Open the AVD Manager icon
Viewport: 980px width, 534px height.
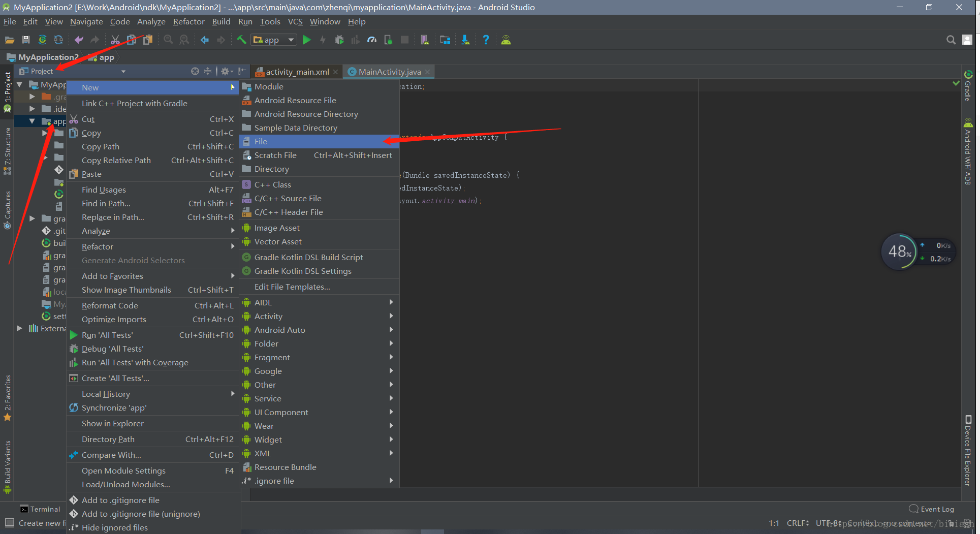(425, 40)
